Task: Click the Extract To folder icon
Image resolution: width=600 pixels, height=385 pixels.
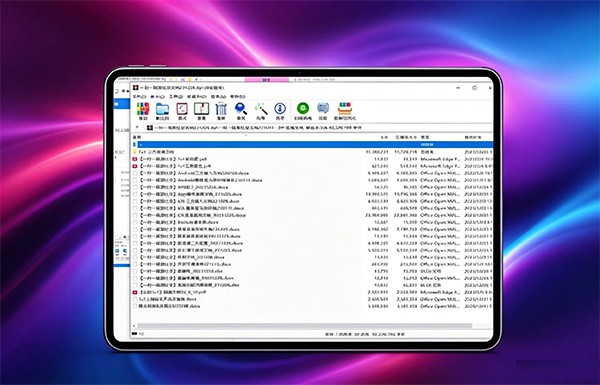Action: point(163,111)
